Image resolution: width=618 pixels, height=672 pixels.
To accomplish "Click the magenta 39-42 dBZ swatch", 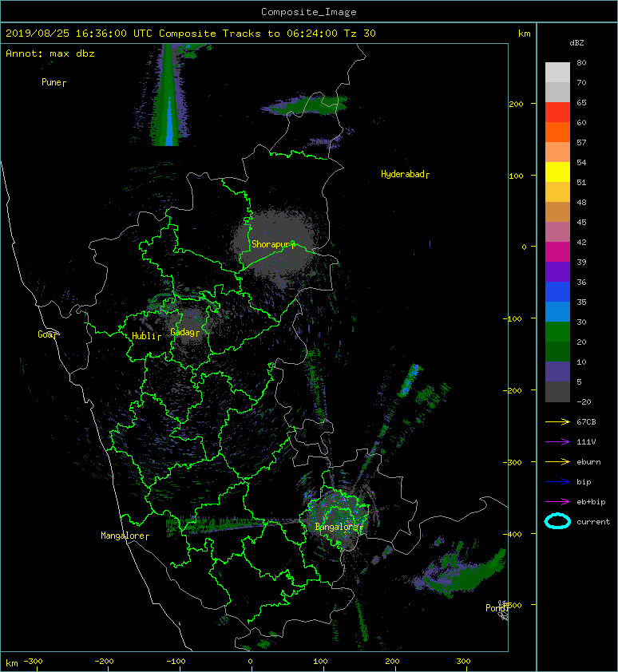I will [557, 252].
